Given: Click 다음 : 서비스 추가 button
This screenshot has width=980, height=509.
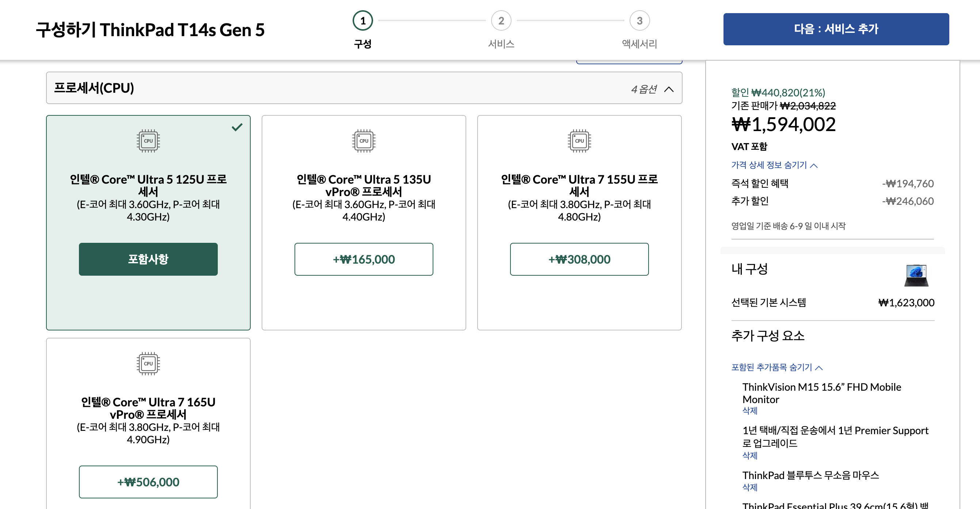Looking at the screenshot, I should tap(836, 29).
